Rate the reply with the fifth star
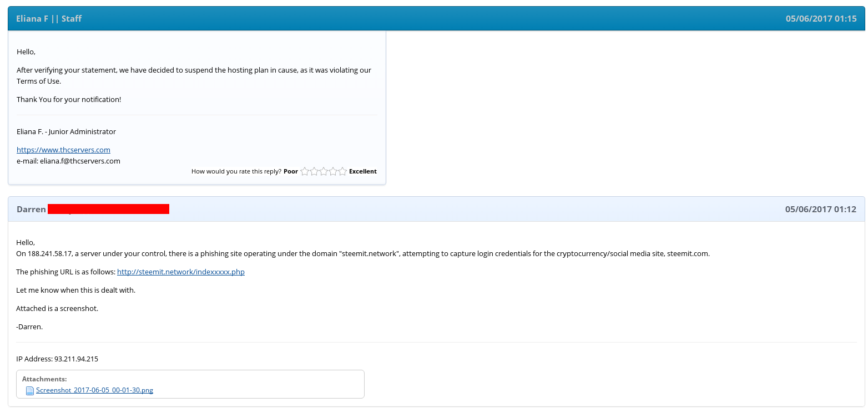The image size is (868, 408). coord(342,171)
